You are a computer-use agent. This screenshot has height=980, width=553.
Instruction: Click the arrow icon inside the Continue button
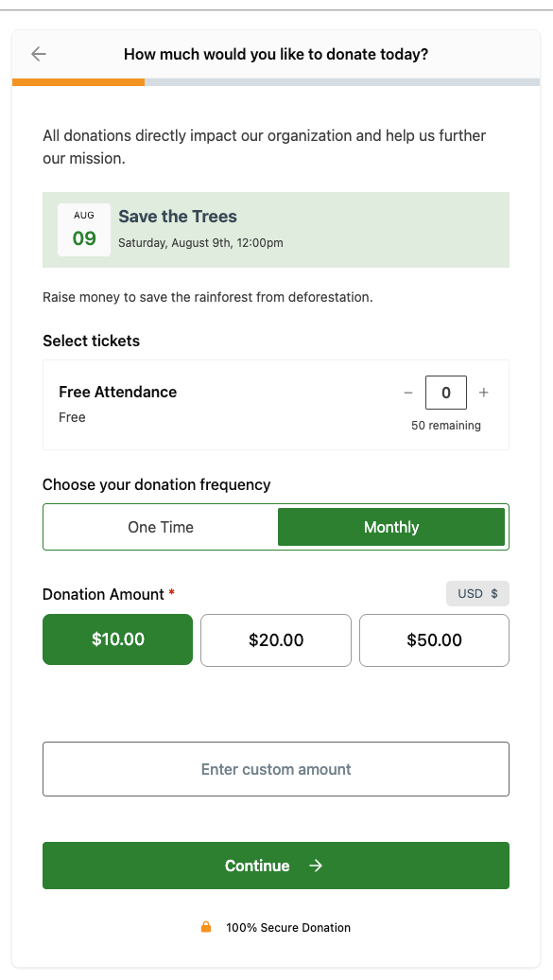[x=316, y=866]
